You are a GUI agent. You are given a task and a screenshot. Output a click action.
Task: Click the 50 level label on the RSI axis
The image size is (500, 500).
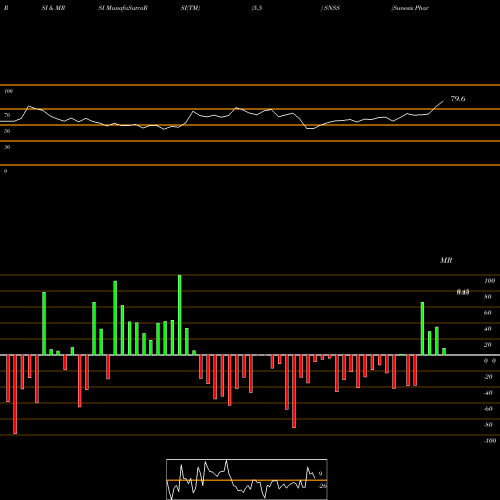(7, 131)
